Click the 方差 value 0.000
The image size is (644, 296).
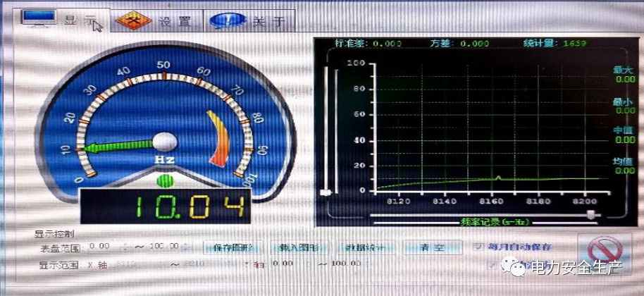[x=475, y=44]
